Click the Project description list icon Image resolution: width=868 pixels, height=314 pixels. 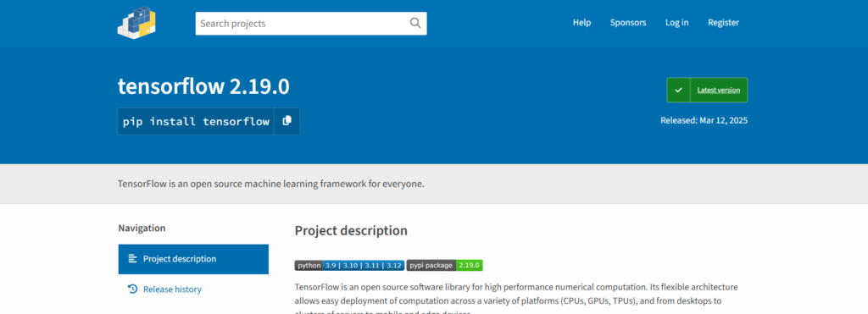coord(132,259)
